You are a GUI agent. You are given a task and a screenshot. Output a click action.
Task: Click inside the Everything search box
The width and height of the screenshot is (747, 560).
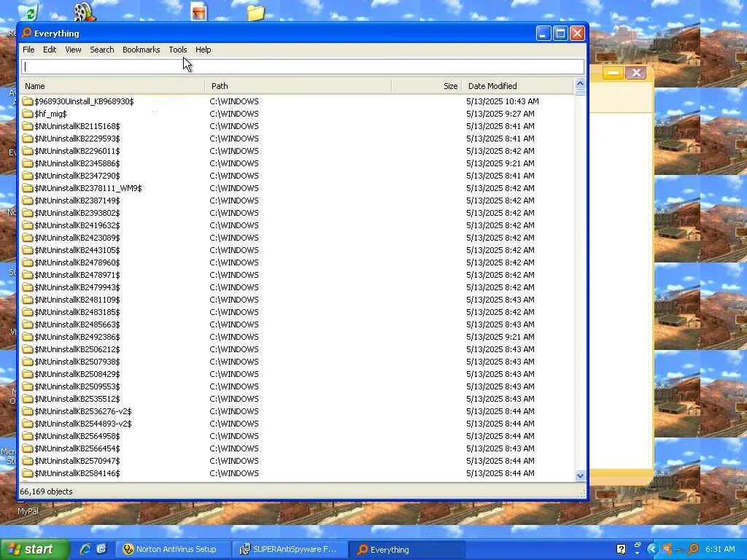[302, 66]
